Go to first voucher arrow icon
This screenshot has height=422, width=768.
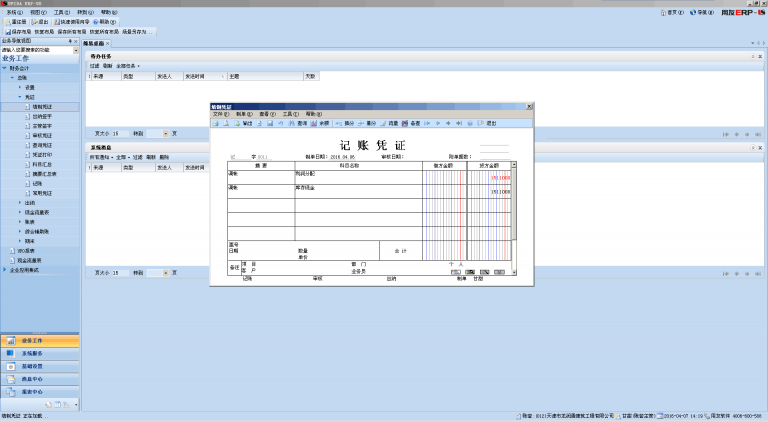tap(427, 123)
